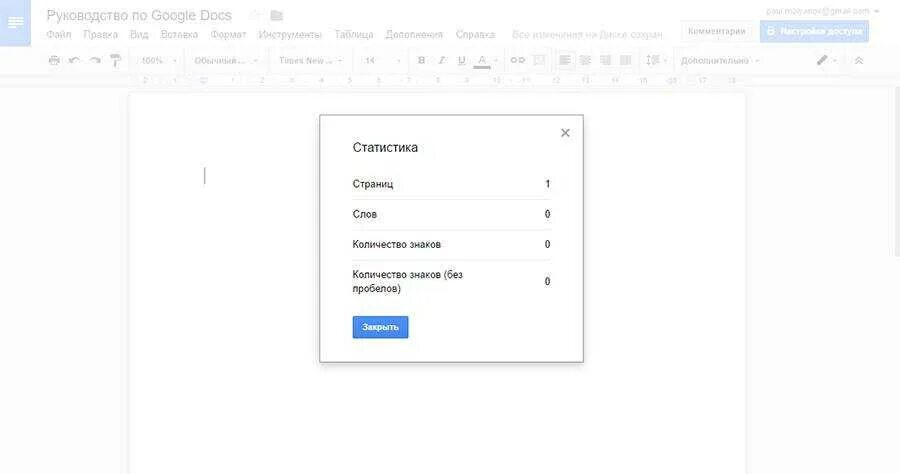Click the Insert link chain icon

[x=518, y=60]
